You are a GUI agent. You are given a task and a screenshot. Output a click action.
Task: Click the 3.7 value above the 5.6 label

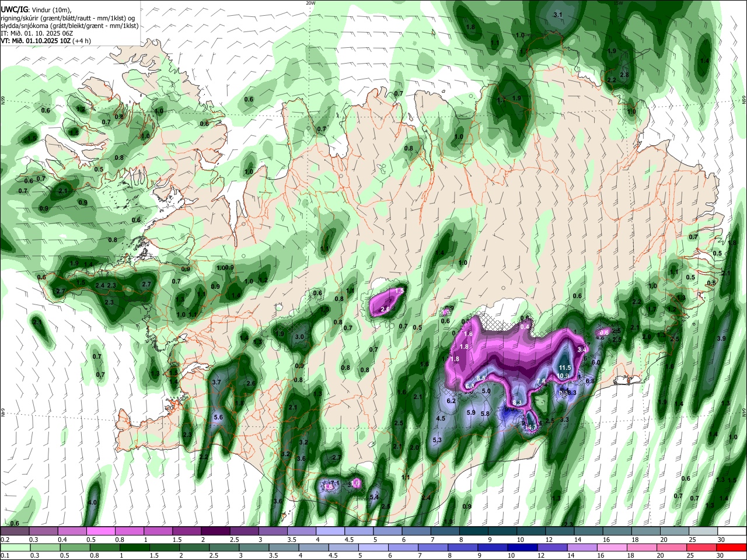pos(217,382)
